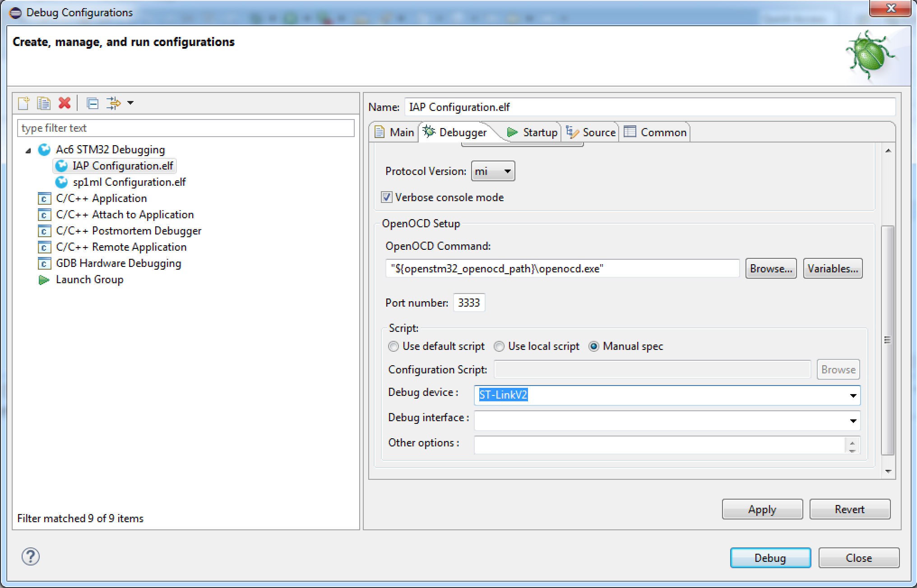Delete selected configuration with red X

click(65, 103)
